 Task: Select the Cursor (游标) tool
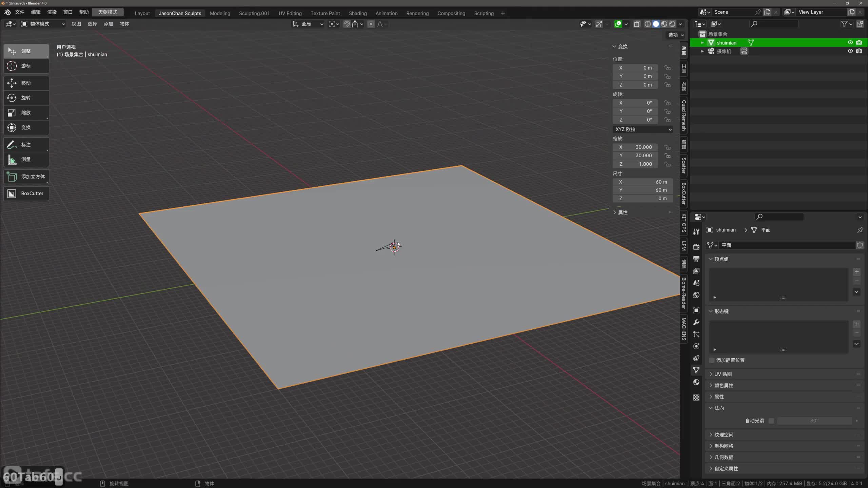pos(26,66)
